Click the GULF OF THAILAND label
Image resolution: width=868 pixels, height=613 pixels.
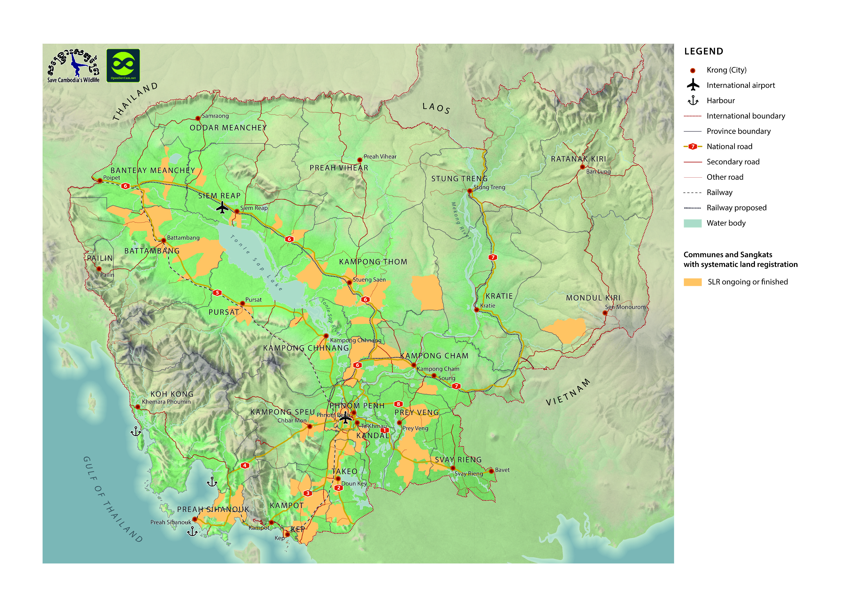point(113,500)
